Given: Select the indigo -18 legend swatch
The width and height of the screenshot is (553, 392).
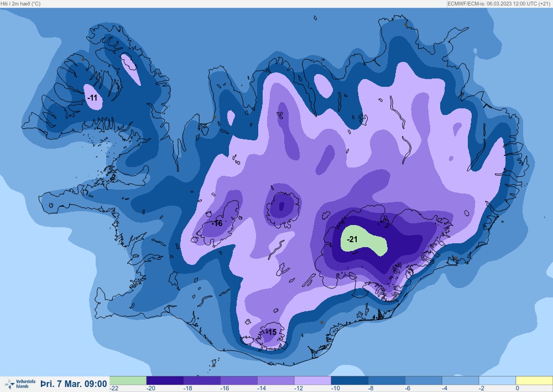Looking at the screenshot, I should tap(202, 380).
